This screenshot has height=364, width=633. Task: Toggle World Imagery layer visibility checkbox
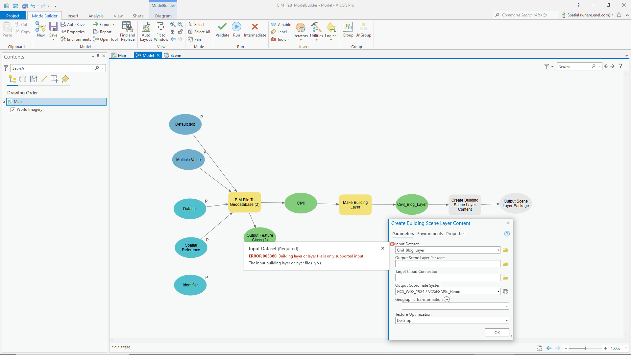[x=13, y=110]
